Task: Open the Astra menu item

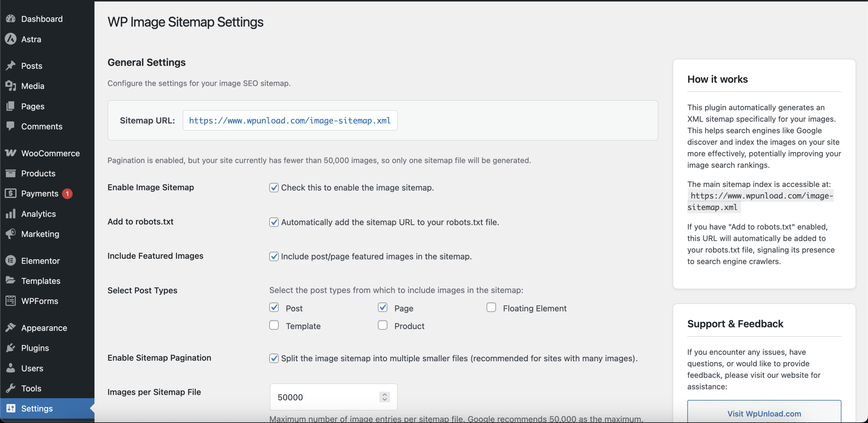Action: [x=31, y=39]
